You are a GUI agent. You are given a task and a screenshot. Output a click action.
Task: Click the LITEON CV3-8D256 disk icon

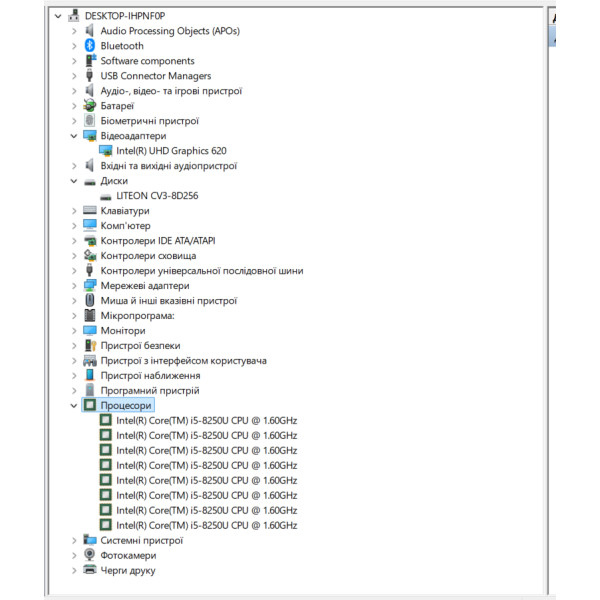tap(105, 197)
